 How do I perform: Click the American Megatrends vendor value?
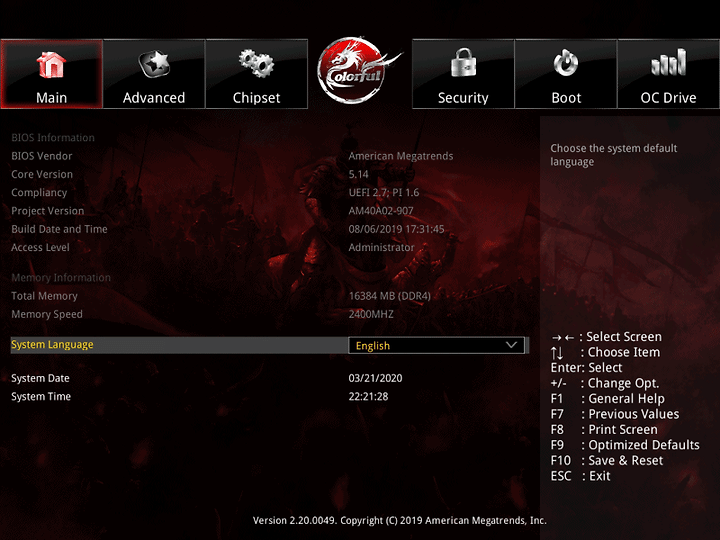(401, 156)
